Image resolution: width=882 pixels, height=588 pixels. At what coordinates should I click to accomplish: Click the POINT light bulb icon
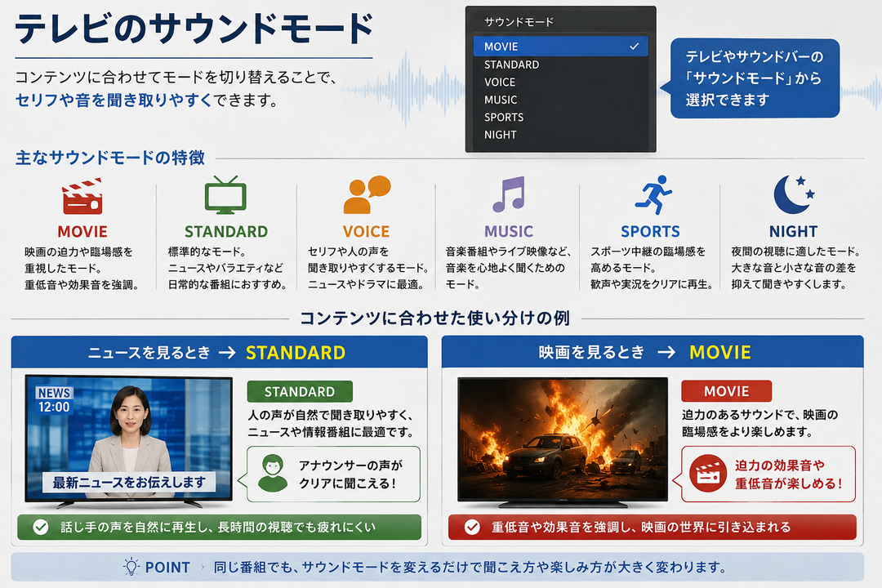[131, 567]
